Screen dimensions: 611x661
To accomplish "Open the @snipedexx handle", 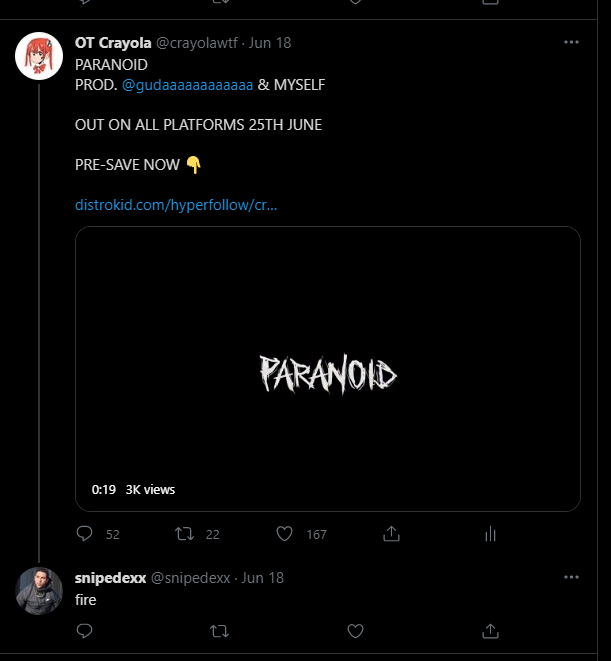I will point(191,578).
